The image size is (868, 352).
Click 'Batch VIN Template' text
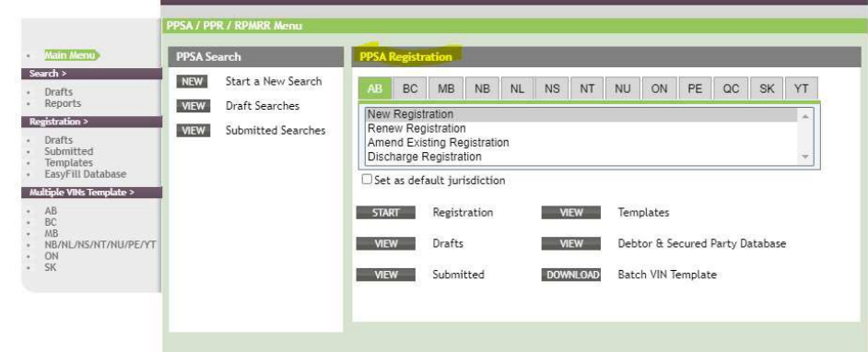click(667, 275)
